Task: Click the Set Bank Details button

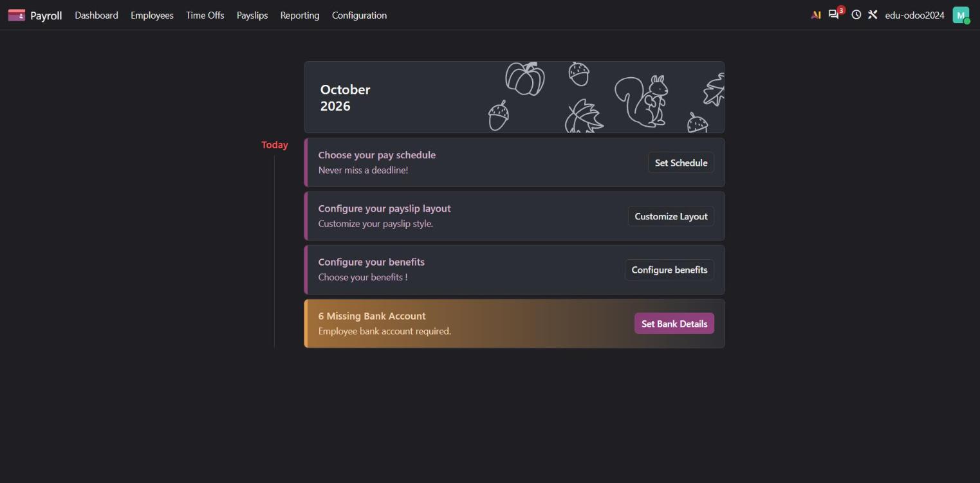Action: 674,324
